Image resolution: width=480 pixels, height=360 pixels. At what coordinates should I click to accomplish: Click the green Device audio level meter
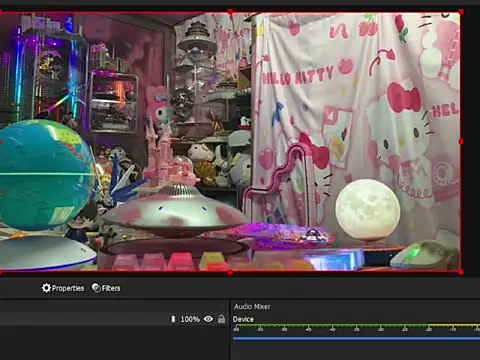click(x=330, y=325)
